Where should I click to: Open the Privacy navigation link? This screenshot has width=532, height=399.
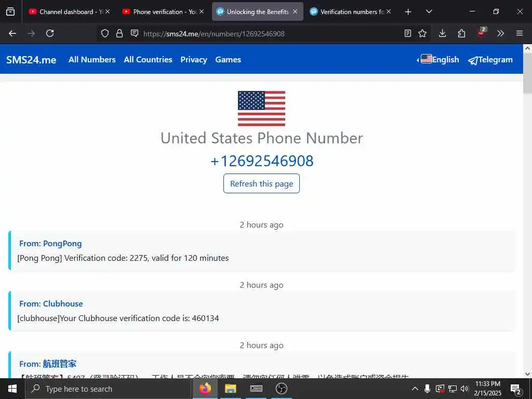[x=194, y=60]
